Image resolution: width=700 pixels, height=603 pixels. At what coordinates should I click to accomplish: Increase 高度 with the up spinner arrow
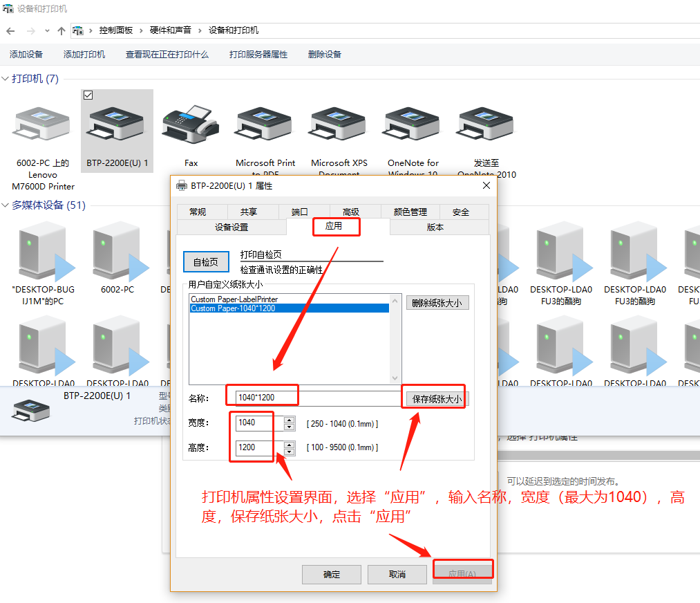pos(290,445)
